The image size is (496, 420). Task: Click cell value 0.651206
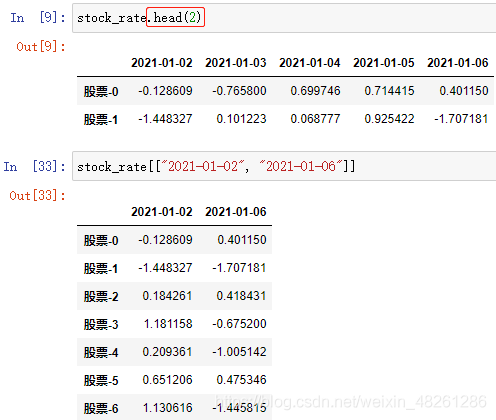(x=167, y=380)
